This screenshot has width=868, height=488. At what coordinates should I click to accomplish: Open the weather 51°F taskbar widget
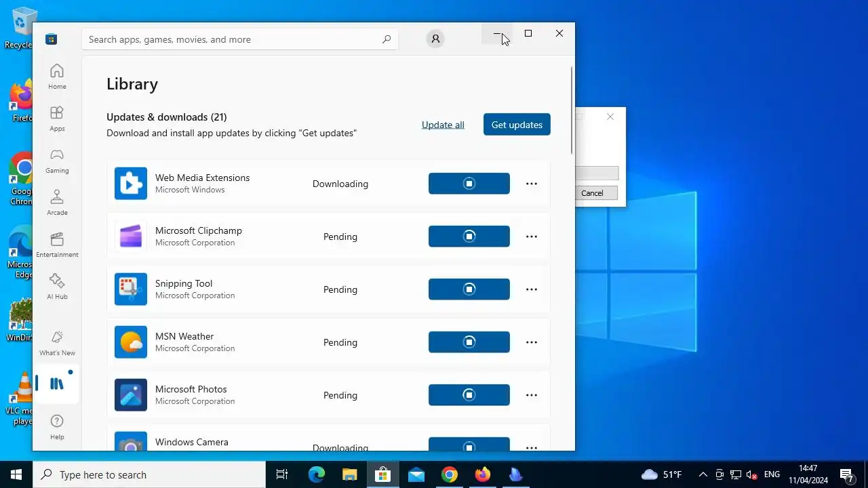coord(661,474)
